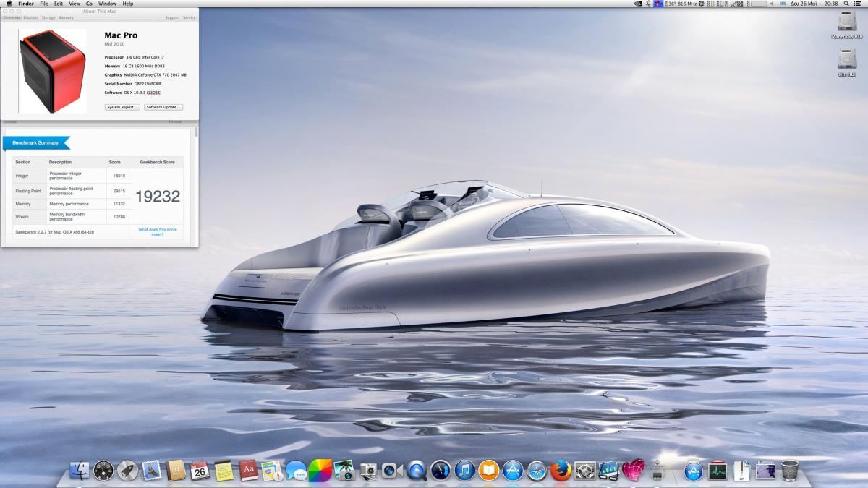Open System Information chip icon in Dock
The image size is (868, 488).
coord(657,472)
